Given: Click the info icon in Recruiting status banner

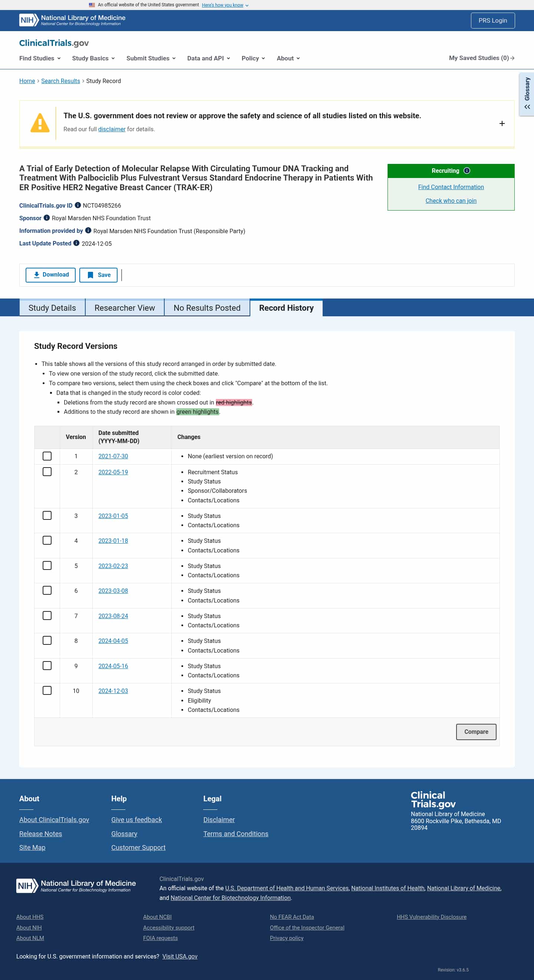Looking at the screenshot, I should pyautogui.click(x=467, y=171).
